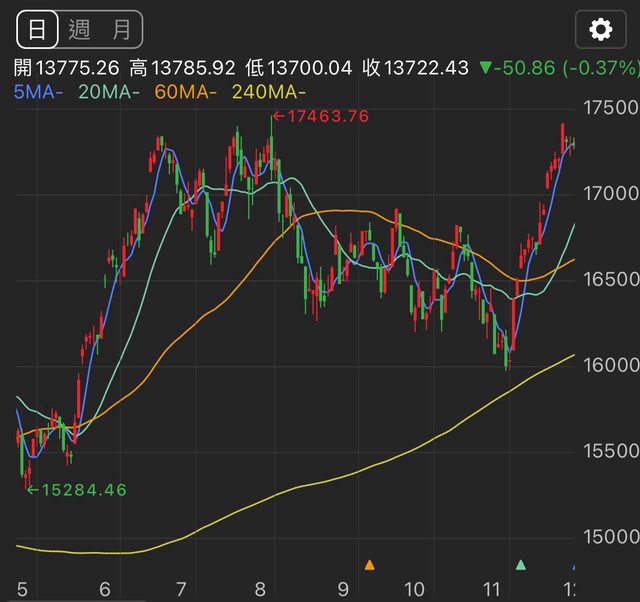Switch to the 月 monthly chart tab
Viewport: 640px width, 602px height.
(x=121, y=30)
